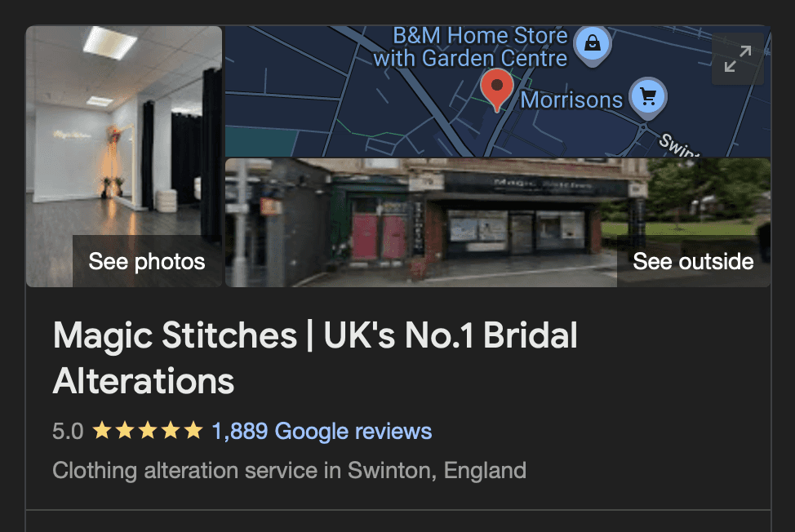
Task: Click the Morrisons label on the map
Action: tap(571, 100)
